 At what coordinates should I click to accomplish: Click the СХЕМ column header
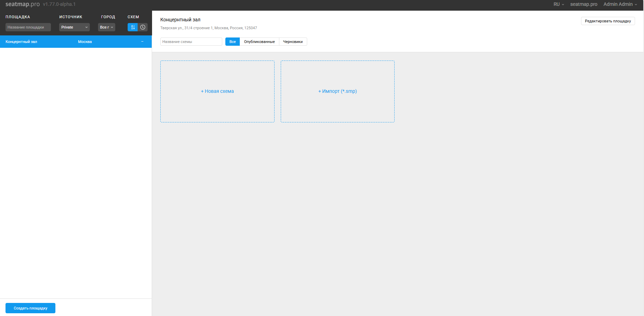coord(133,17)
